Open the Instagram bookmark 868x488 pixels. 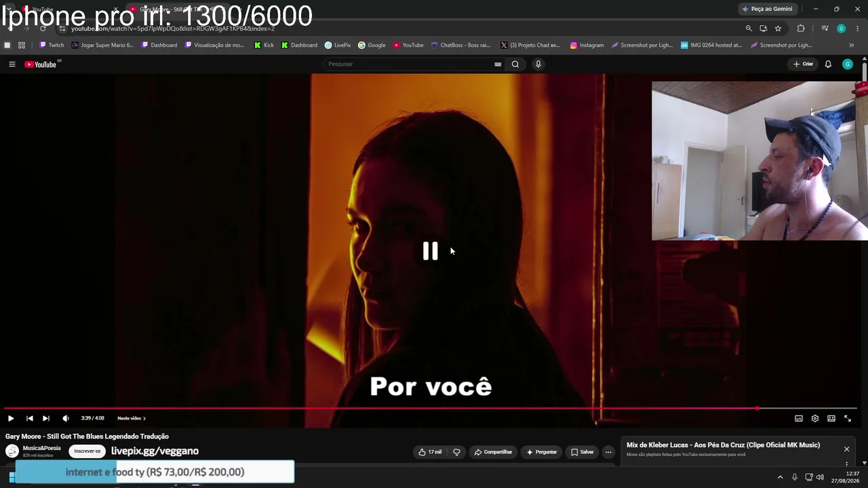pyautogui.click(x=587, y=45)
